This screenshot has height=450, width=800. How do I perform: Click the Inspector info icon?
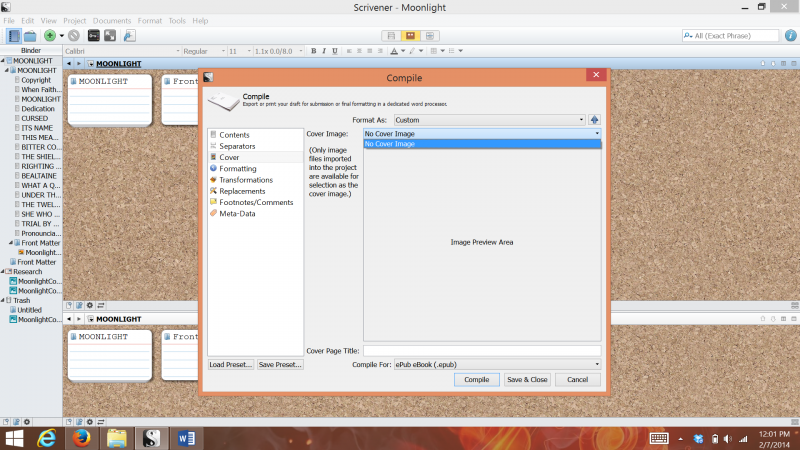[x=790, y=36]
